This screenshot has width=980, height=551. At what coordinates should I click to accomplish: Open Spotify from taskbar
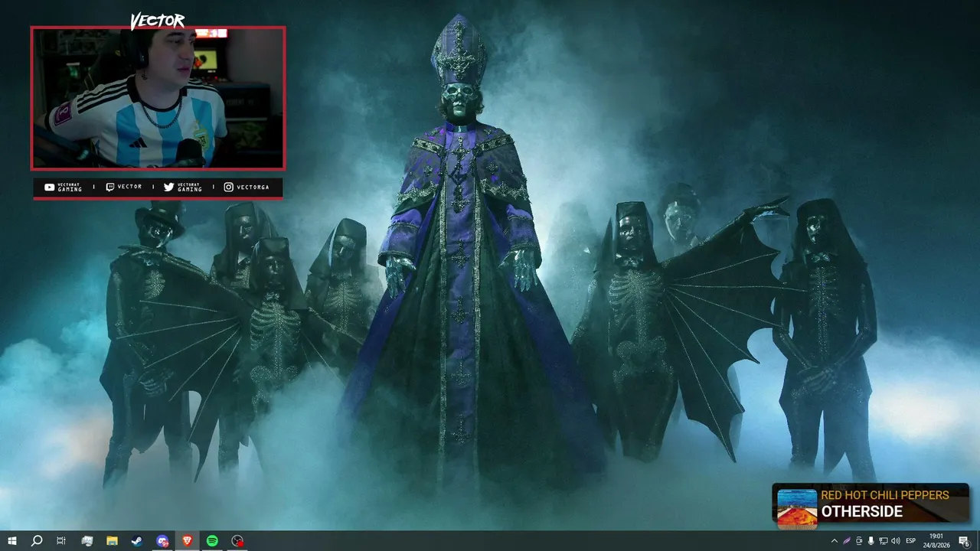212,541
